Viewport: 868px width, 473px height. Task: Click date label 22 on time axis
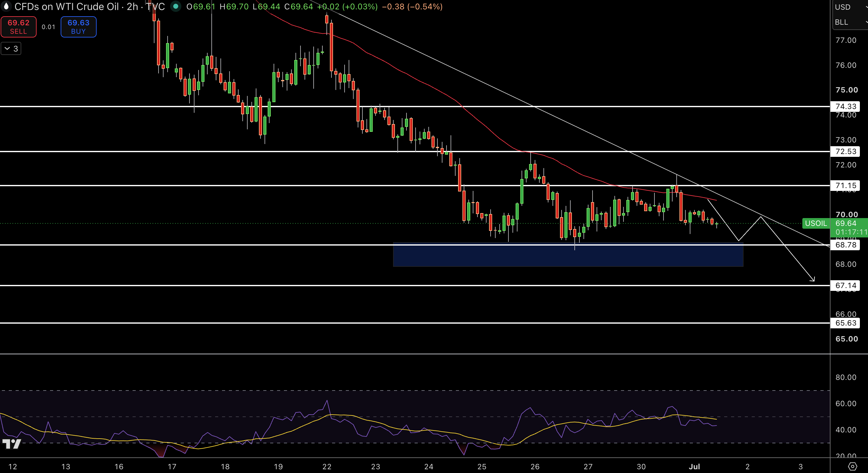pyautogui.click(x=326, y=467)
